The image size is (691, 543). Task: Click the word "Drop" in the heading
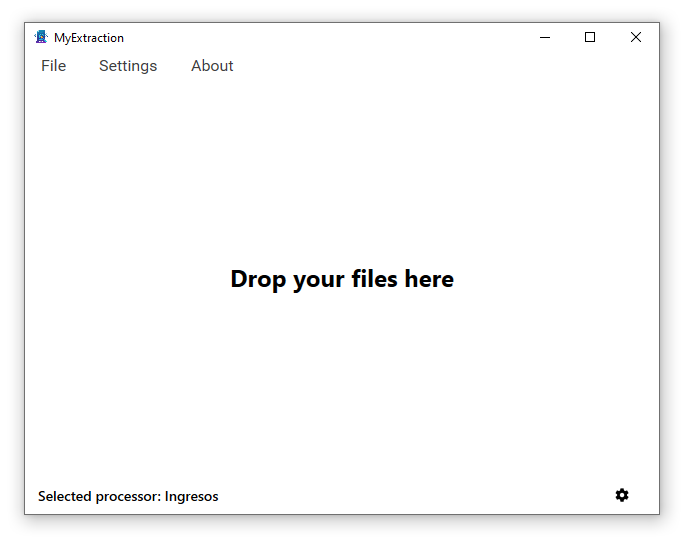tap(258, 279)
